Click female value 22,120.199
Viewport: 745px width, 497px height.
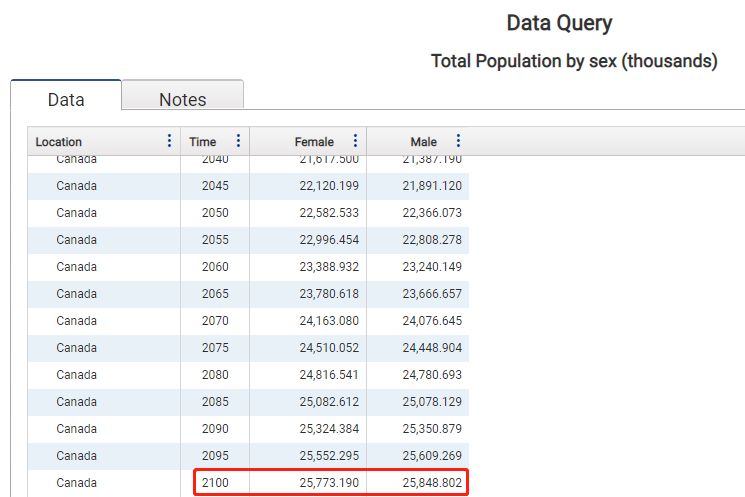tap(329, 186)
